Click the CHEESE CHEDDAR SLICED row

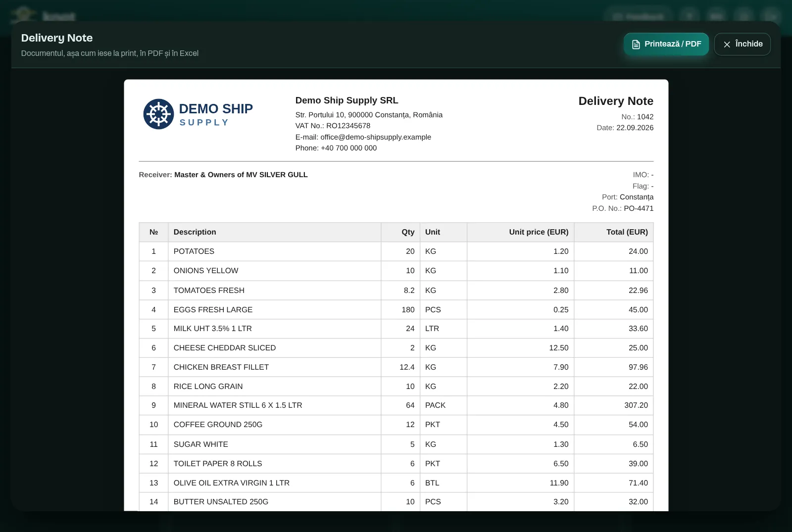click(396, 348)
